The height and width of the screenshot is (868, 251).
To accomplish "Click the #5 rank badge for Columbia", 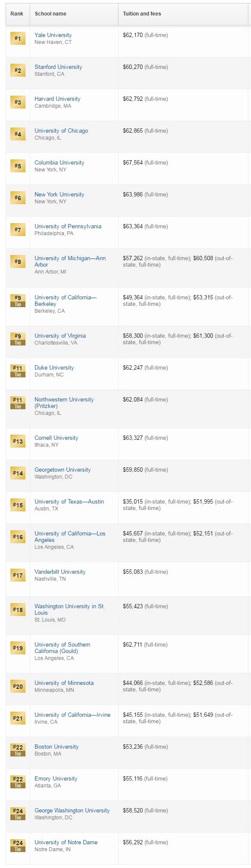I will [18, 166].
